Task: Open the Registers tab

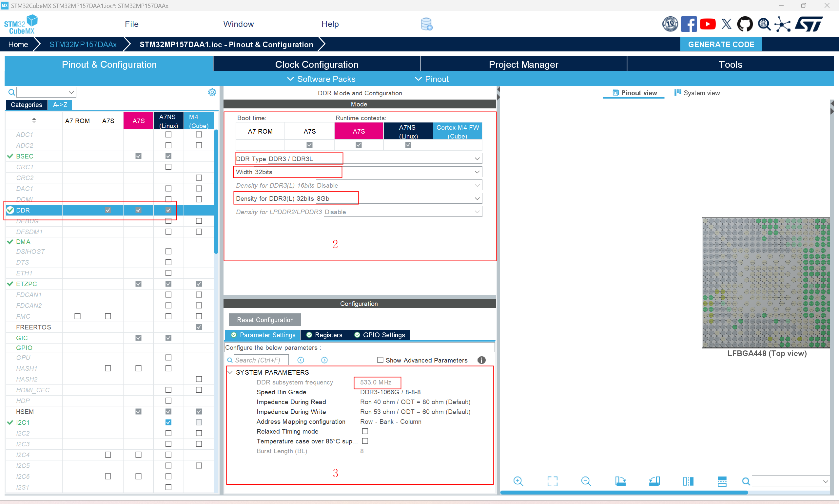Action: (x=324, y=335)
